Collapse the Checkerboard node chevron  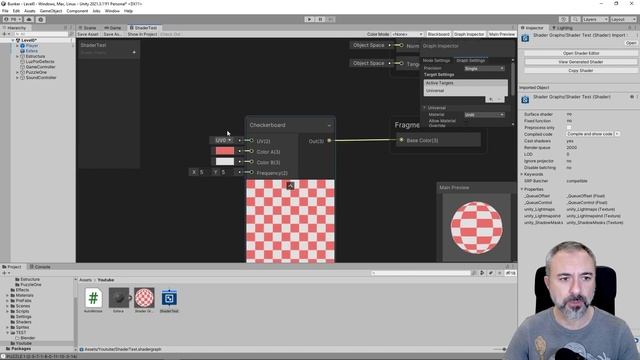(329, 125)
